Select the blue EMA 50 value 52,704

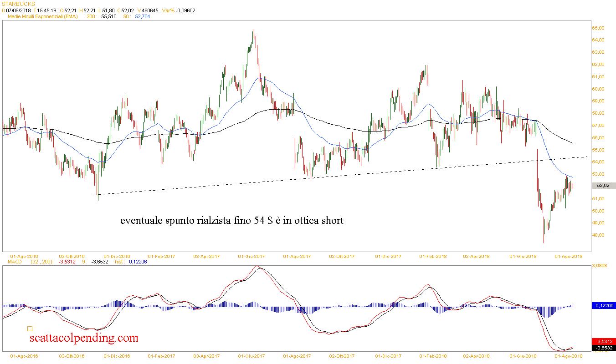tap(142, 16)
